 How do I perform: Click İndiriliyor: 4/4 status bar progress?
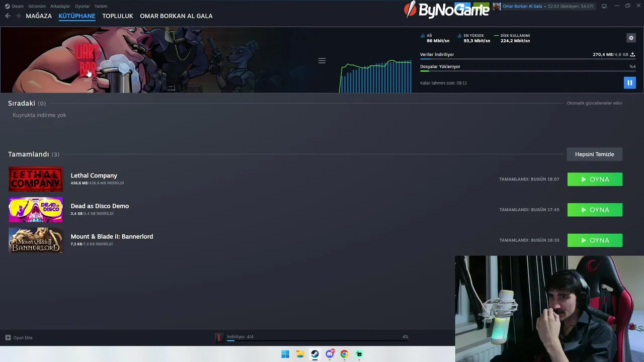pyautogui.click(x=317, y=340)
